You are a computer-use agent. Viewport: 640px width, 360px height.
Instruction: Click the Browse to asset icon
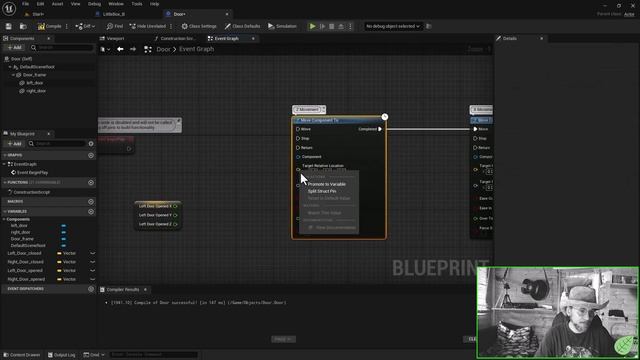[x=23, y=26]
